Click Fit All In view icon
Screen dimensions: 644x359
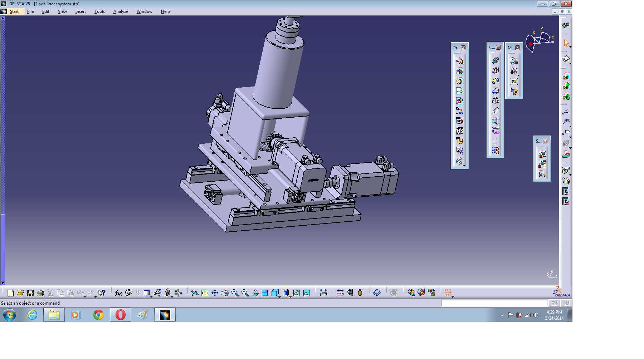tap(205, 293)
